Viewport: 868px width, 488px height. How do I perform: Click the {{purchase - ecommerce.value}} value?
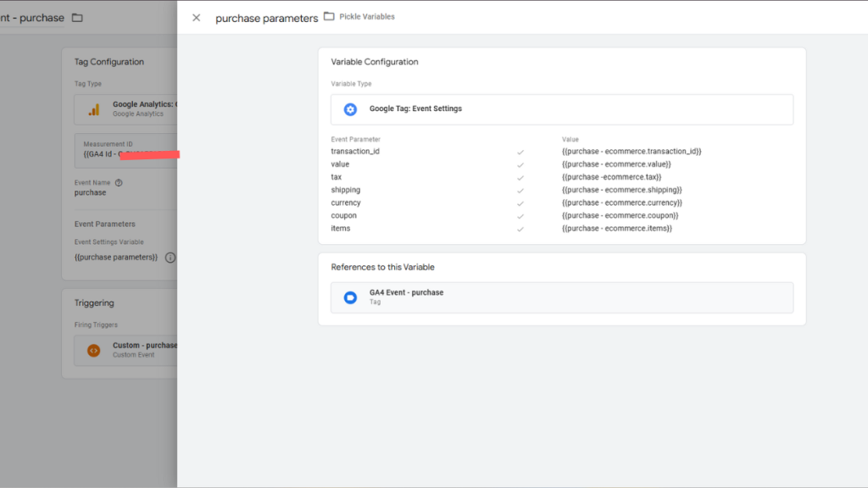(x=616, y=164)
